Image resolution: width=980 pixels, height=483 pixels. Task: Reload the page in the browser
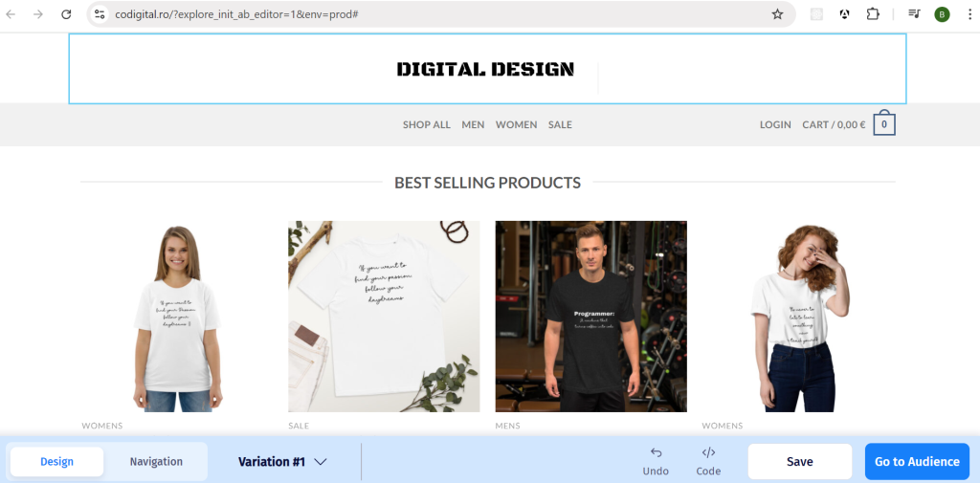point(66,14)
